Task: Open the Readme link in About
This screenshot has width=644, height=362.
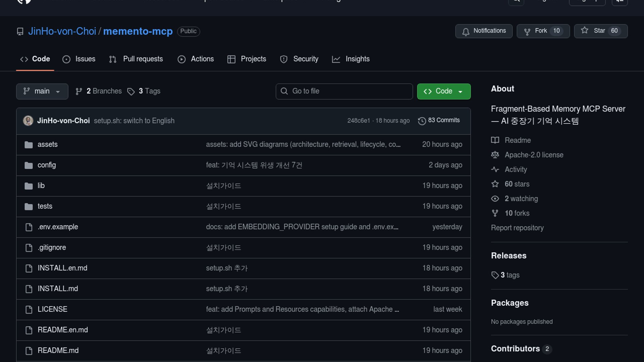Action: 517,140
